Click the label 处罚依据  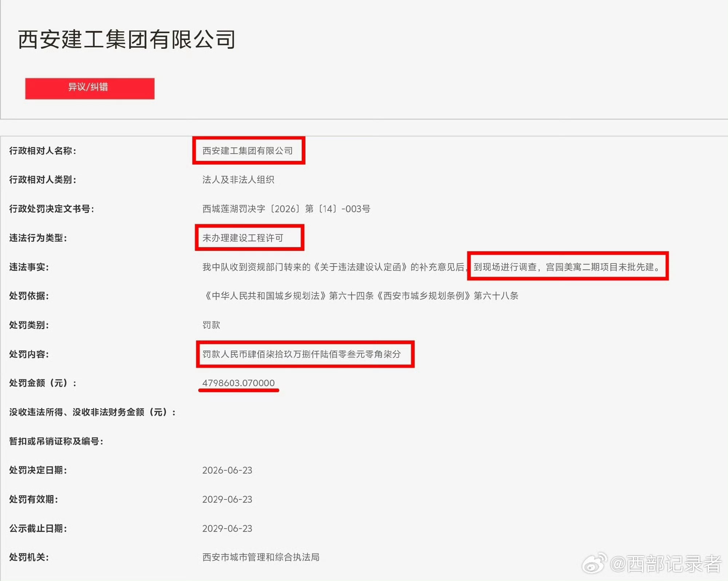point(29,296)
